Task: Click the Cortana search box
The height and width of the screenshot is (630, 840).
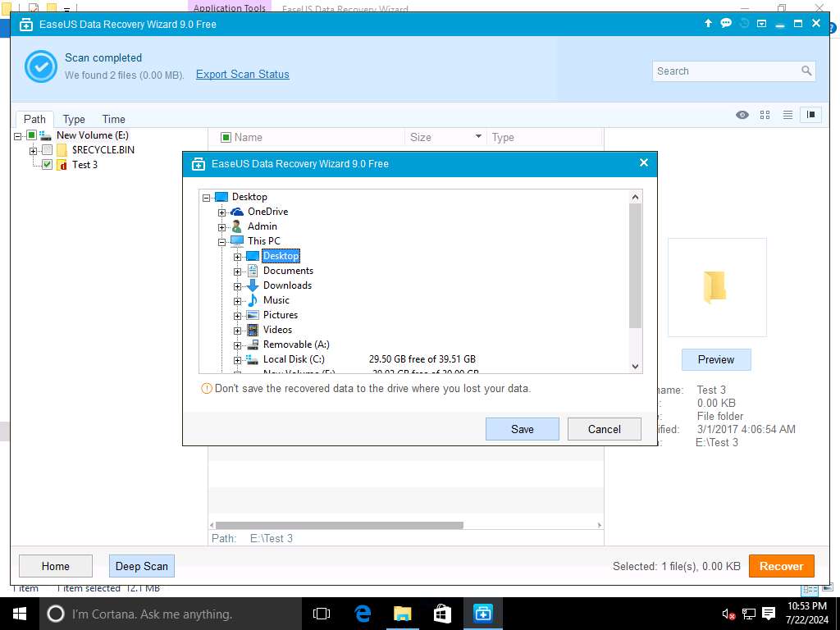Action: click(171, 614)
